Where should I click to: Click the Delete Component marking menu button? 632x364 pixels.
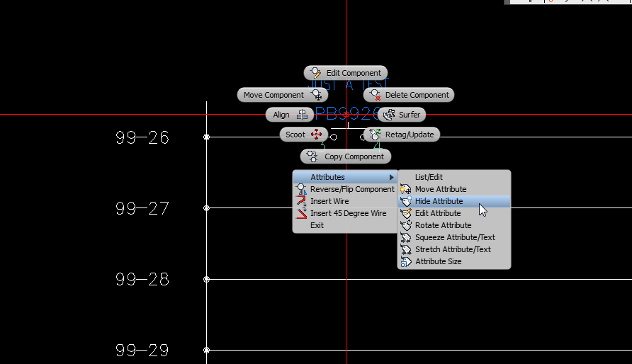pos(409,95)
